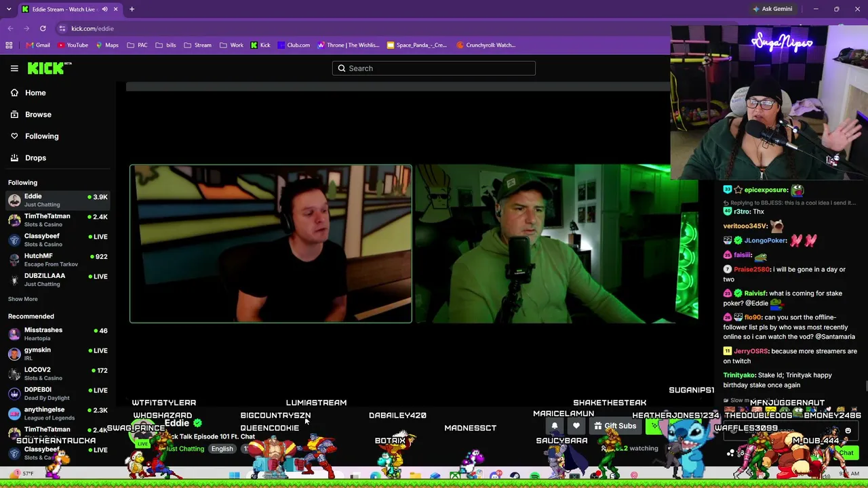Click Misstrashes avatar icon

(14, 333)
